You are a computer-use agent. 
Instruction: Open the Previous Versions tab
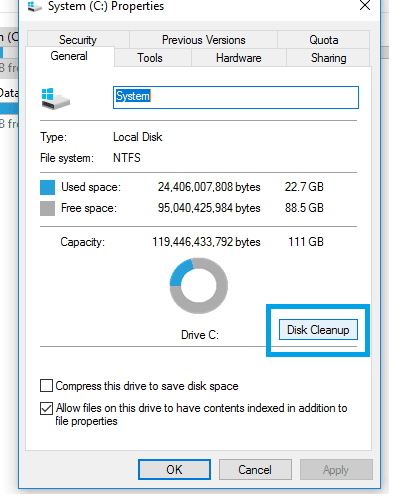click(203, 40)
